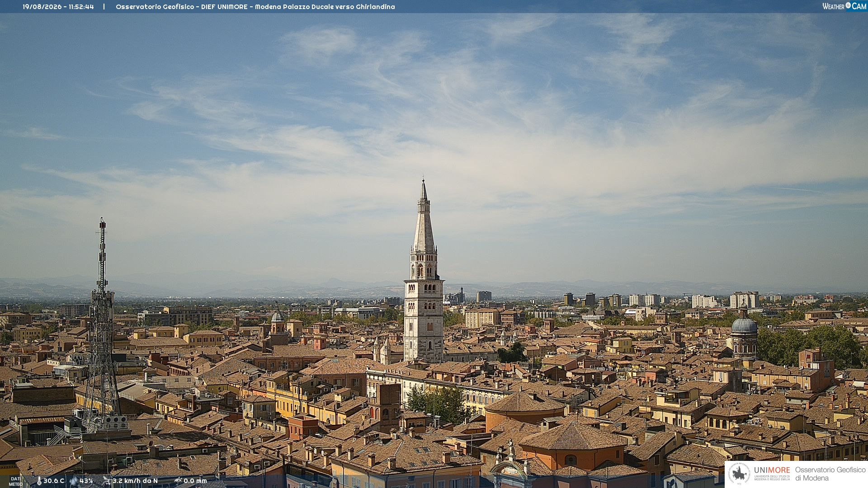868x488 pixels.
Task: Click the camera lens in WeatherCam logo
Action: pos(848,5)
